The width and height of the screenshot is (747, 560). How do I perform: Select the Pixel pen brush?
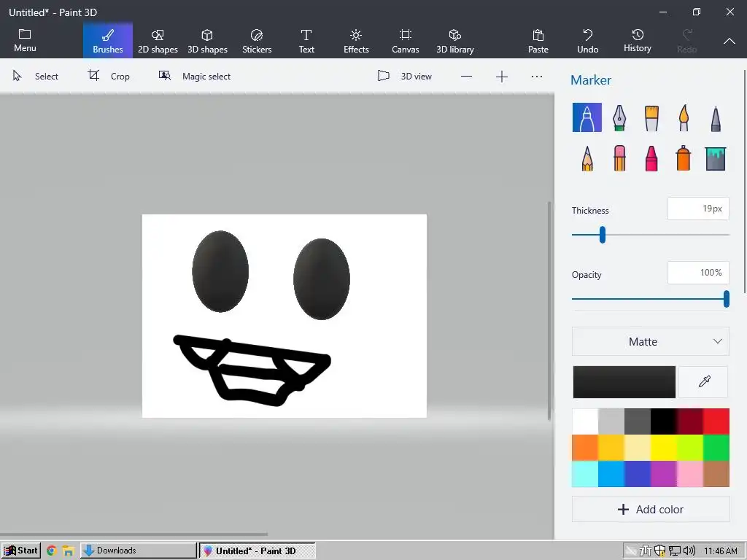click(x=715, y=117)
